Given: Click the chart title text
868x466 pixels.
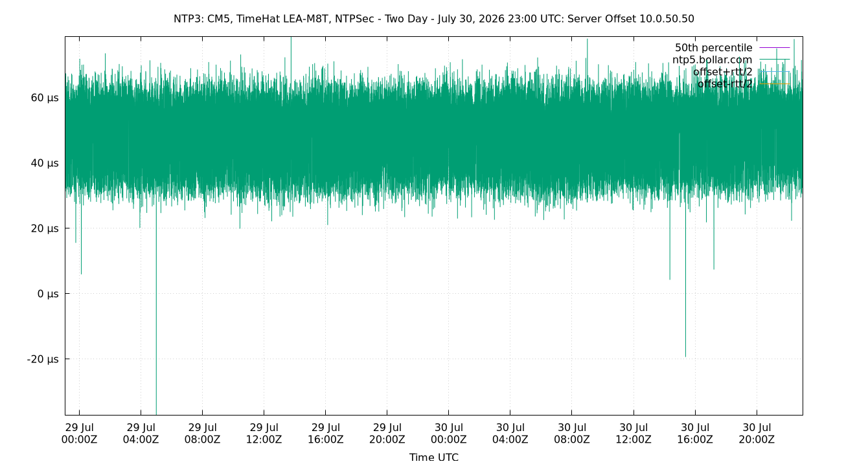Looking at the screenshot, I should coord(433,19).
